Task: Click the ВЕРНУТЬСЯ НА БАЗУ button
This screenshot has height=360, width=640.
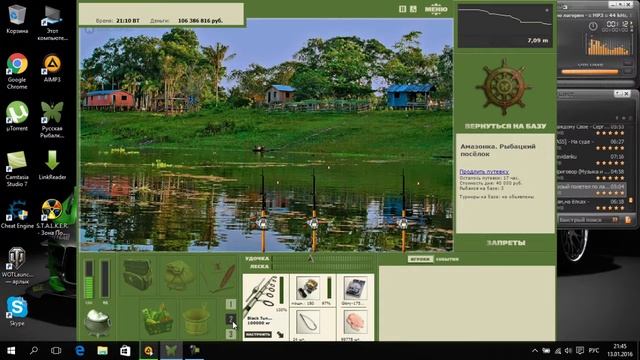Action: 505,126
